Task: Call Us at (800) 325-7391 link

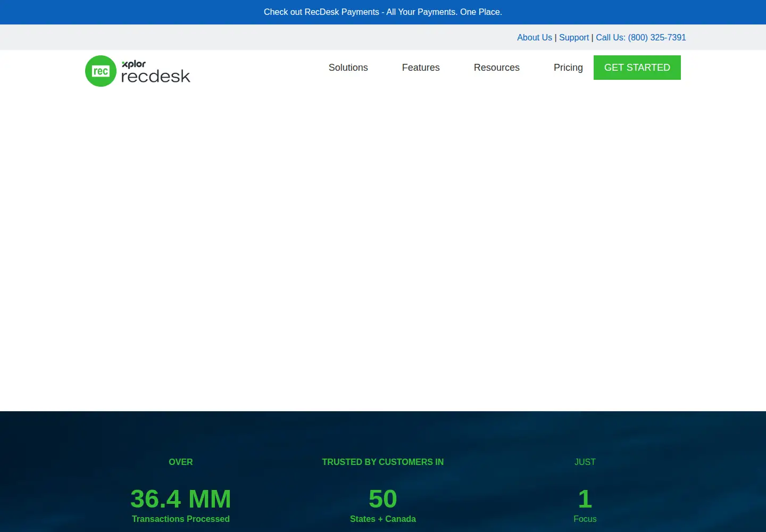Action: [641, 37]
